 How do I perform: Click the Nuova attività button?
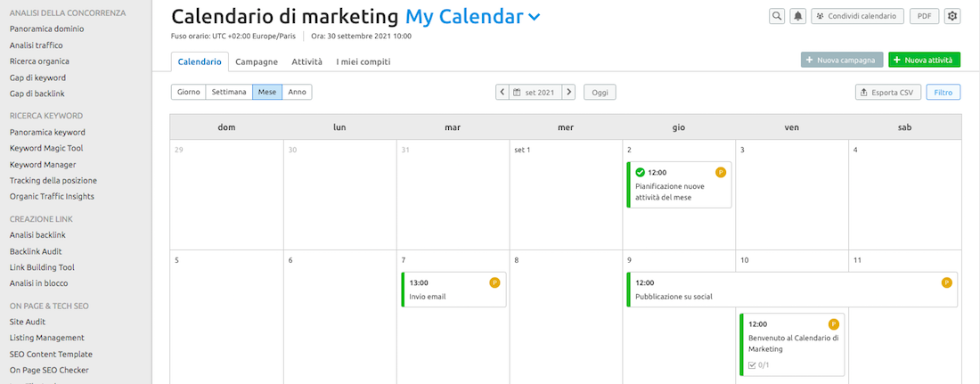click(x=924, y=60)
